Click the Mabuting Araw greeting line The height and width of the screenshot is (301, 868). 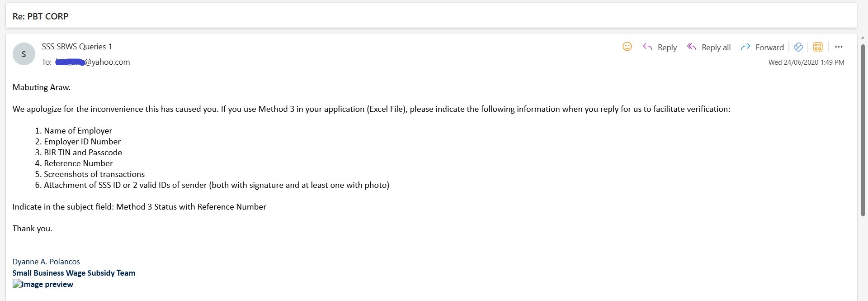coord(42,87)
